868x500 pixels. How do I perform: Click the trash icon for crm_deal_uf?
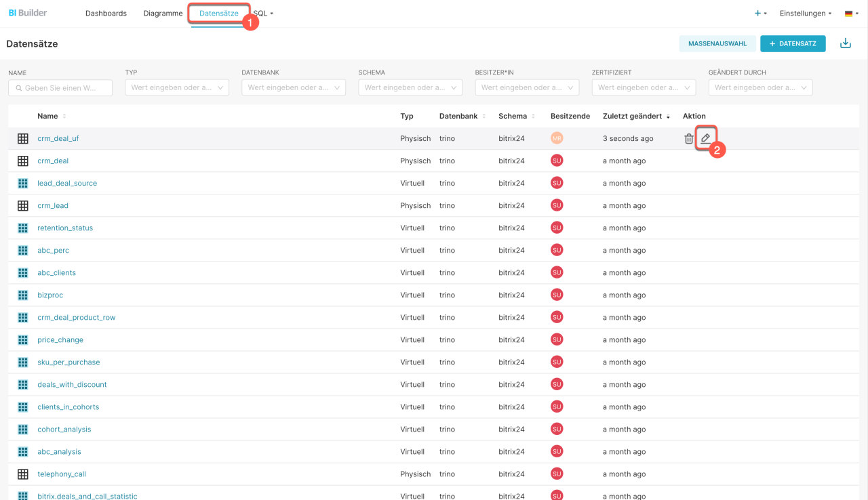pyautogui.click(x=688, y=139)
